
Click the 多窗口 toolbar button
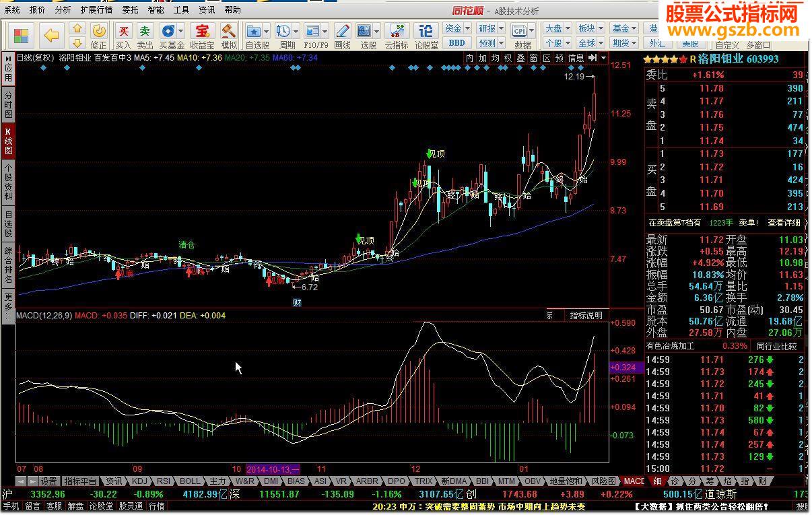(x=758, y=45)
